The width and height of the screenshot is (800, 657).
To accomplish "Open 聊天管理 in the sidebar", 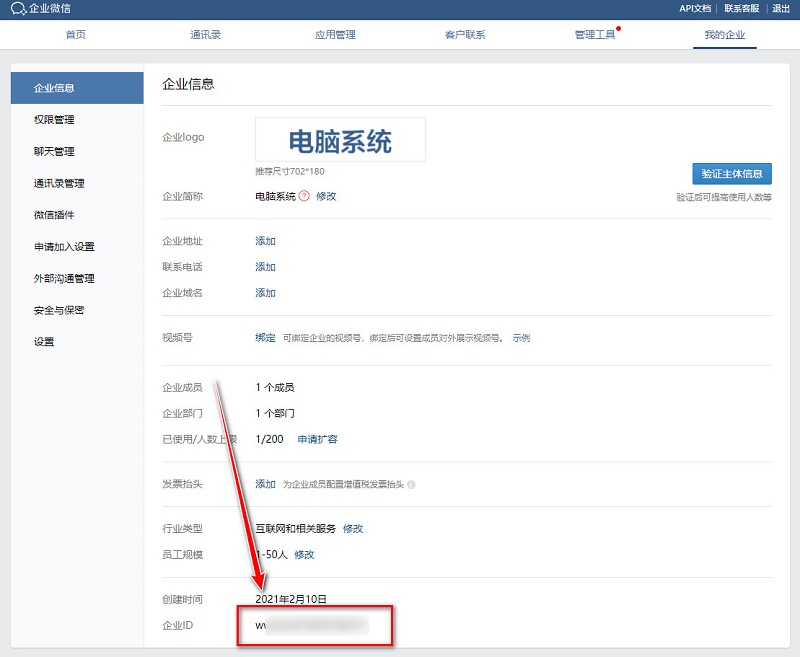I will pos(54,151).
